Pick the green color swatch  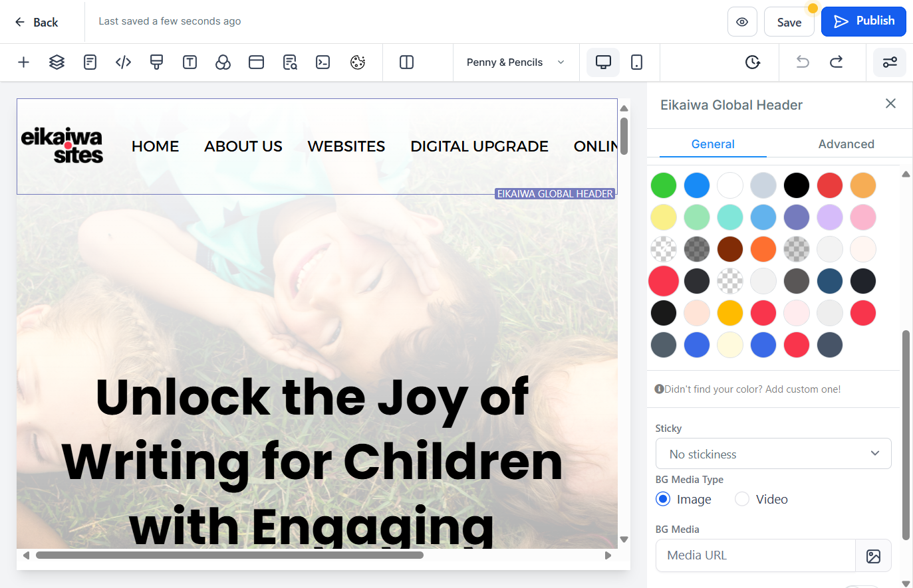click(x=664, y=185)
